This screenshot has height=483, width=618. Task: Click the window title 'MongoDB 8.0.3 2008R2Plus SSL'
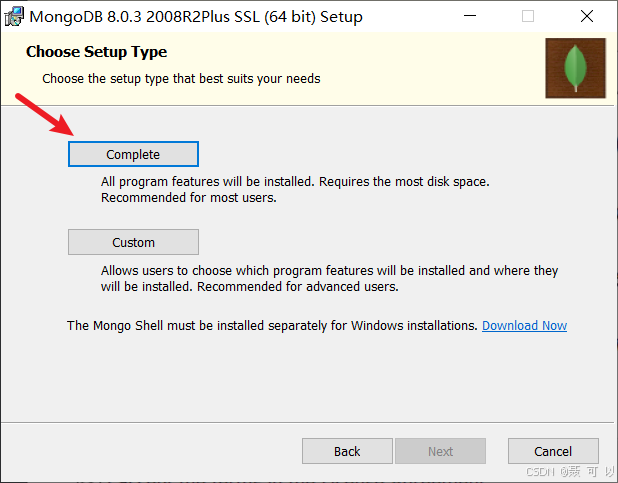tap(196, 17)
